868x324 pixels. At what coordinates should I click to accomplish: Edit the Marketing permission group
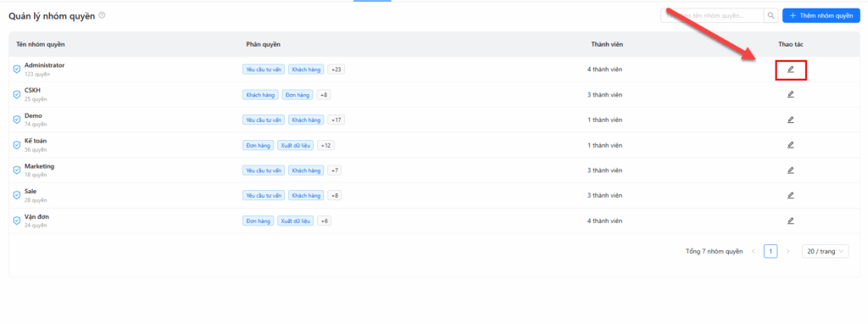click(x=790, y=170)
